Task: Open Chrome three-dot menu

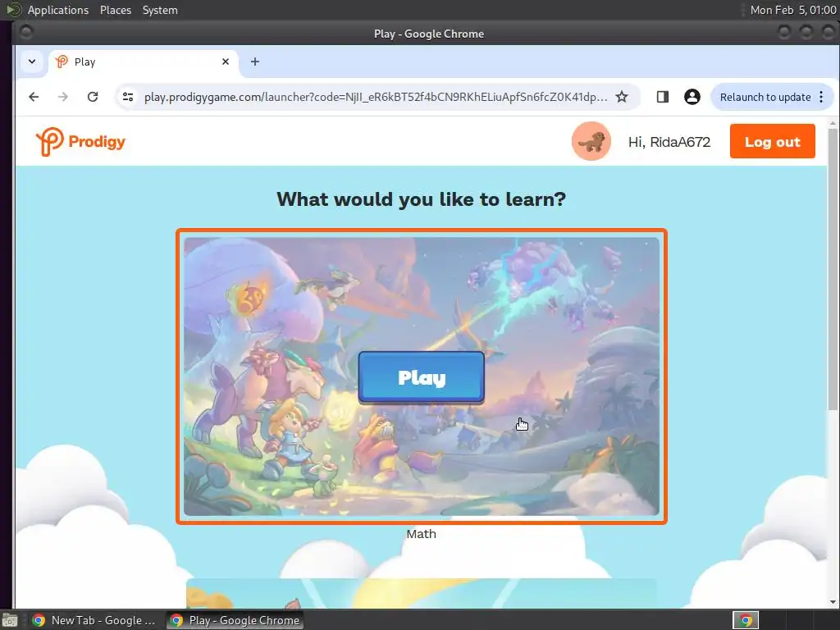Action: pyautogui.click(x=821, y=97)
